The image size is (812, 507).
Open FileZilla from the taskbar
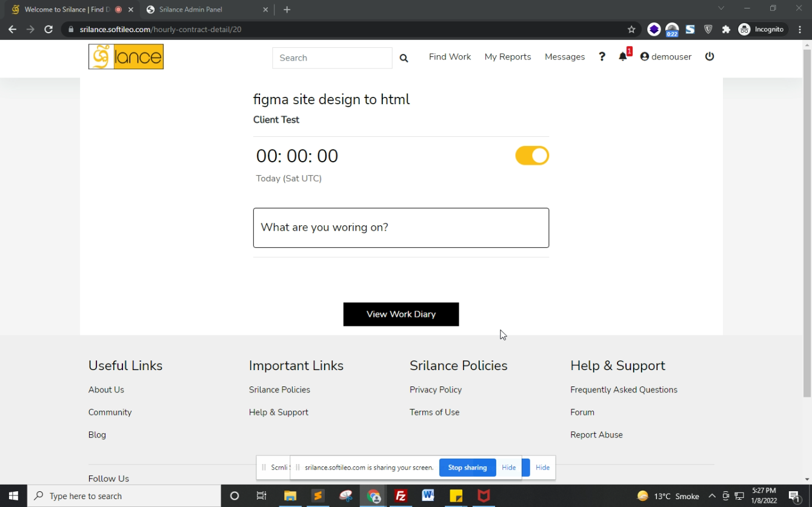(401, 496)
